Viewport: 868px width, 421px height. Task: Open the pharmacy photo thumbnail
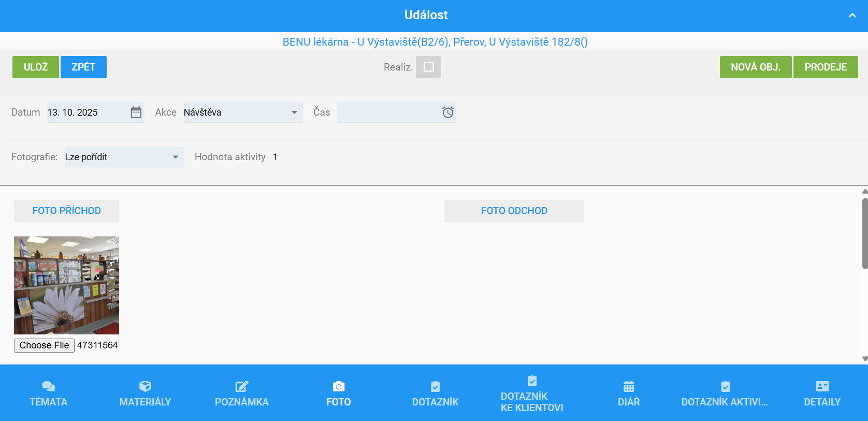pyautogui.click(x=66, y=285)
